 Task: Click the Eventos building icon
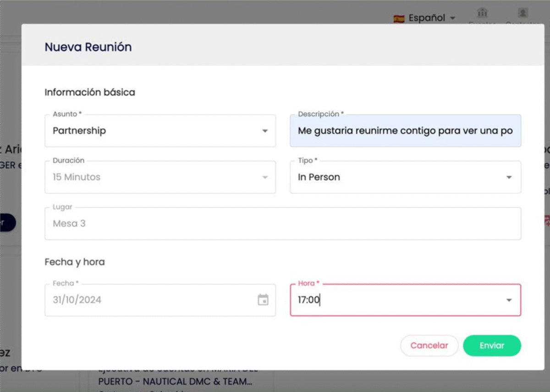482,13
